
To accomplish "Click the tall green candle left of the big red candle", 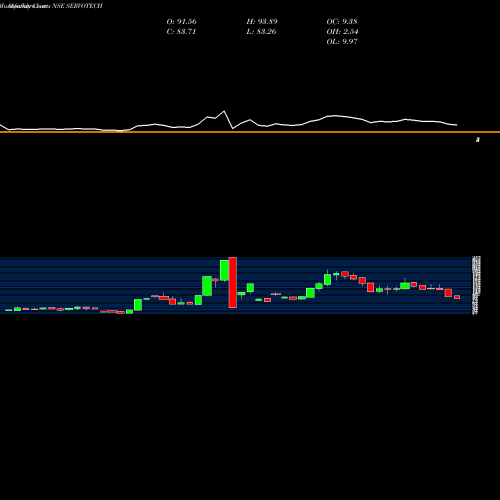I will pos(224,270).
